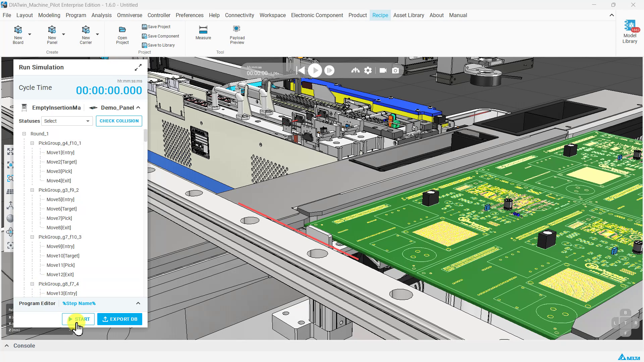This screenshot has height=362, width=644.
Task: Select Move1[Entry] in the tree
Action: 60,153
